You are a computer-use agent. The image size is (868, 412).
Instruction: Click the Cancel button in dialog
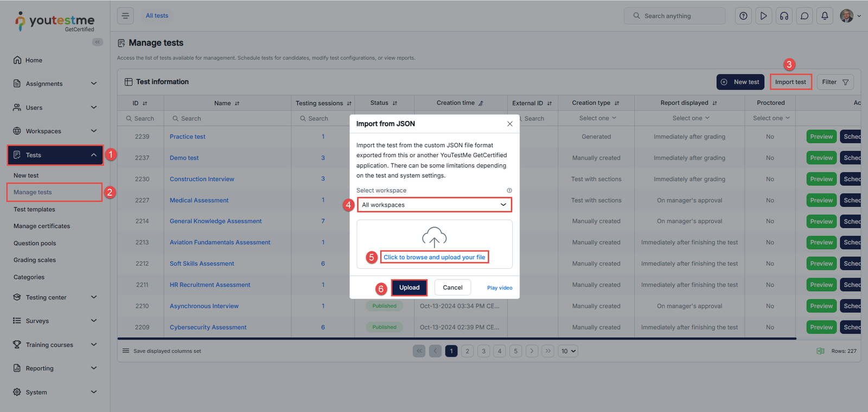452,287
